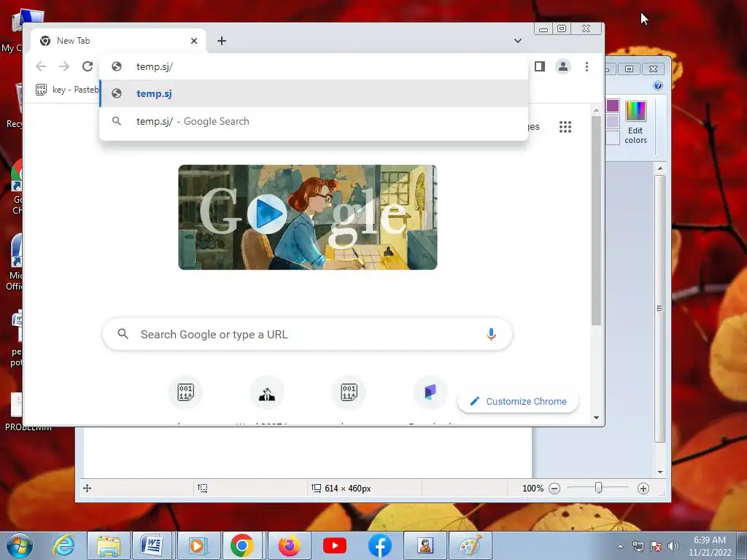Launch Internet Explorer from taskbar

[x=63, y=545]
